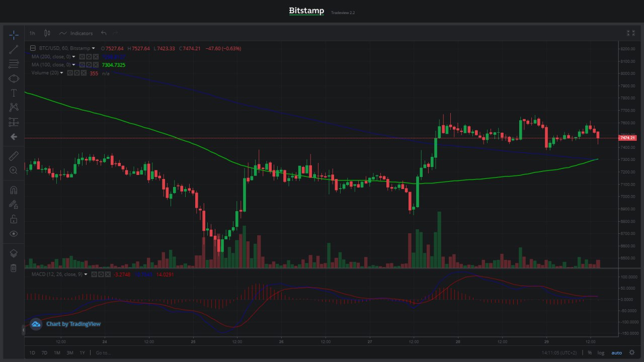The image size is (644, 362).
Task: Toggle hide all drawings eye icon
Action: [x=14, y=234]
